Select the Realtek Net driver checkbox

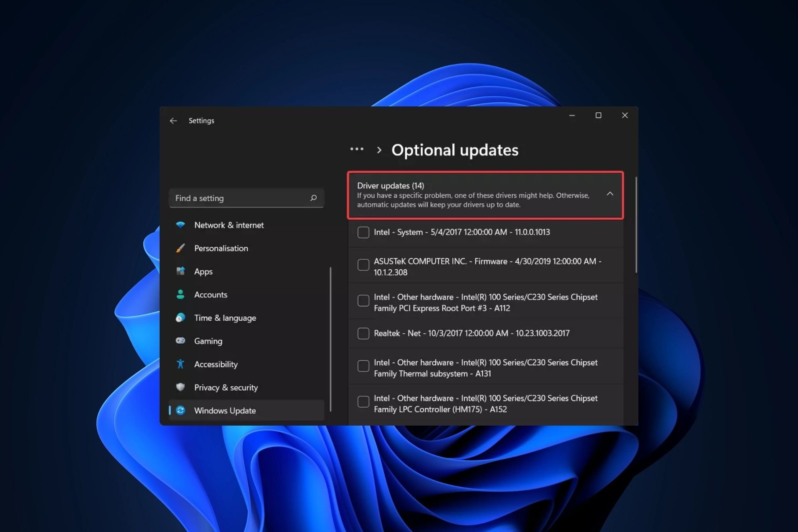click(x=363, y=332)
